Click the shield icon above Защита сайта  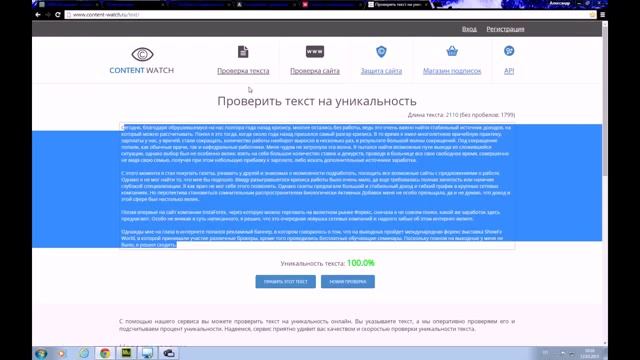pyautogui.click(x=381, y=51)
